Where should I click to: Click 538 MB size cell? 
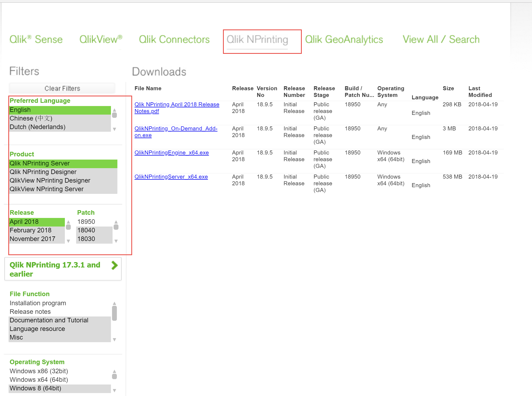coord(452,177)
